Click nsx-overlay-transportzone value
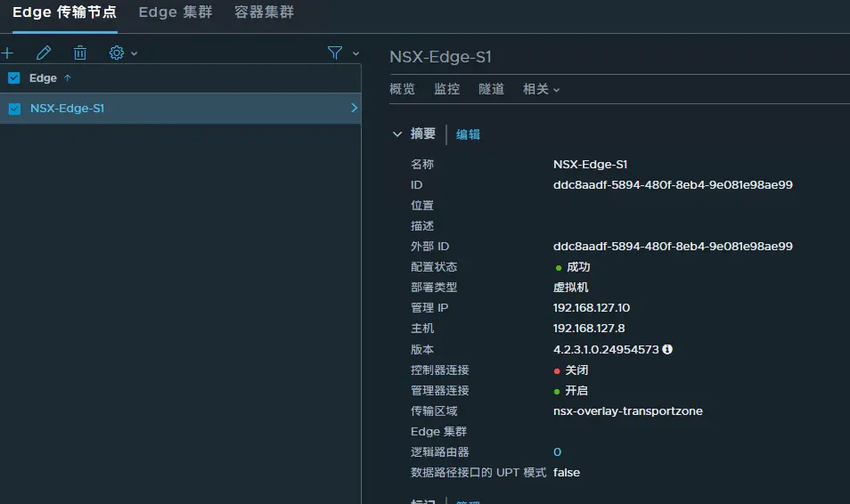The image size is (850, 504). (x=628, y=411)
